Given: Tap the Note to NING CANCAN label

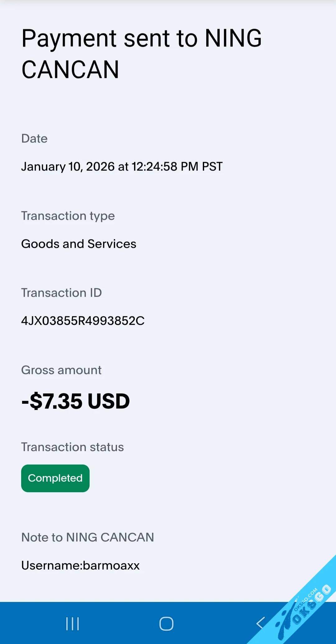Looking at the screenshot, I should [87, 537].
